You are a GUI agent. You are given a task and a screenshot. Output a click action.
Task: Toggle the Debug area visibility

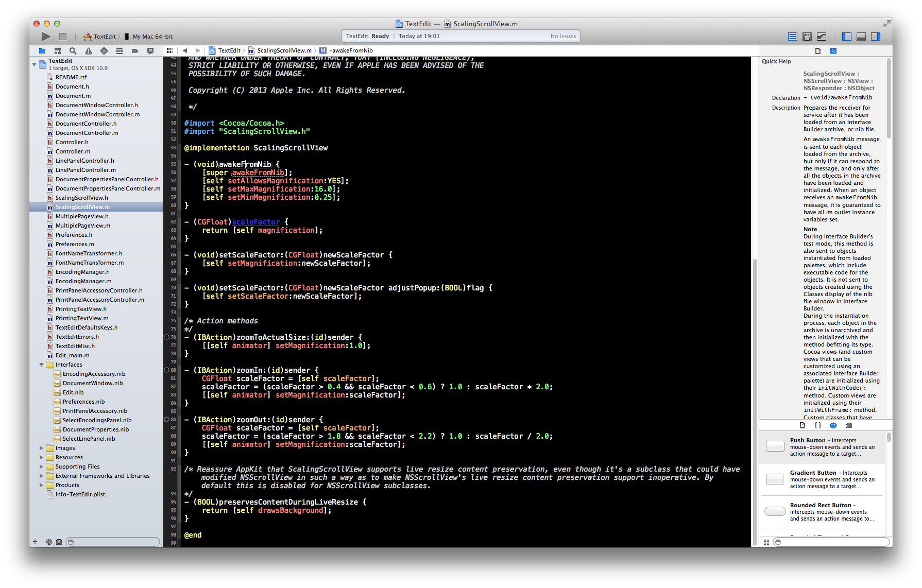tap(861, 37)
